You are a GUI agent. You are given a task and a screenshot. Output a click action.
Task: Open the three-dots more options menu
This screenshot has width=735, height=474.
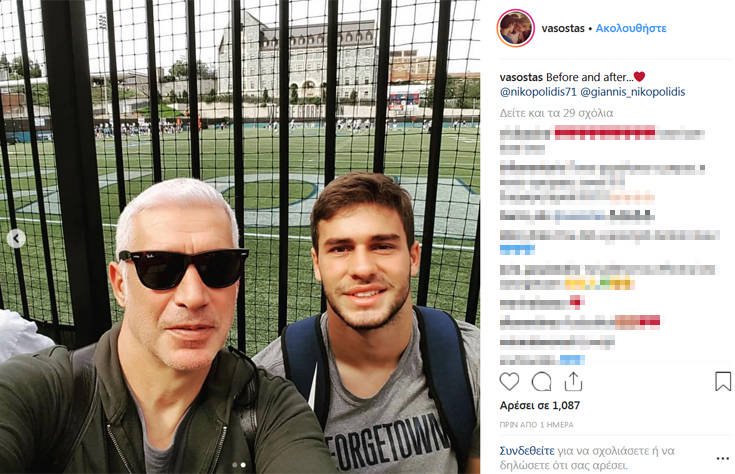click(723, 459)
